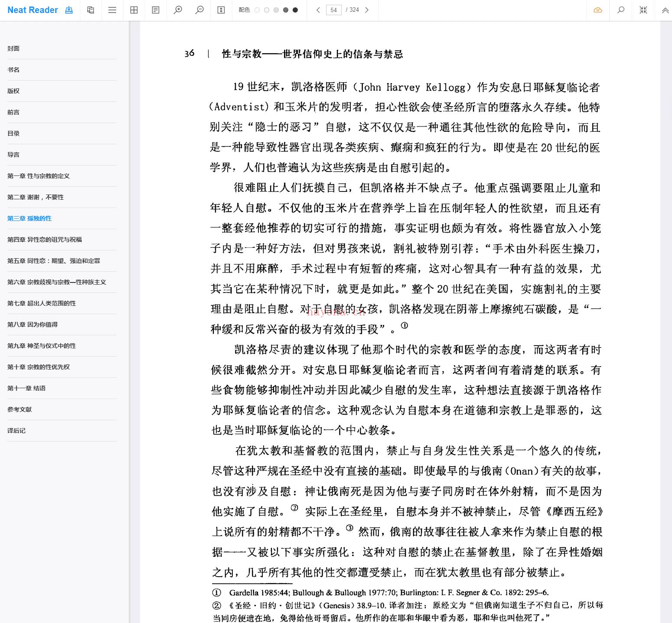Click the printed page number 36
672x623 pixels.
(x=189, y=54)
